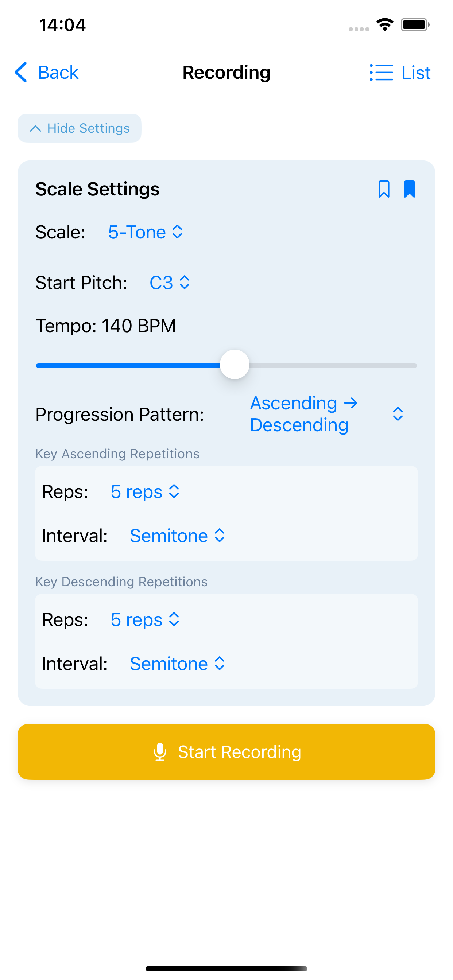Open the List view
Viewport: 453px width, 980px height.
point(416,72)
